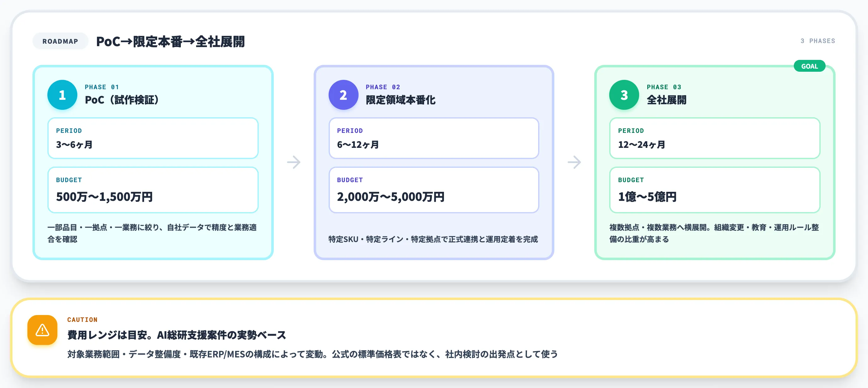868x388 pixels.
Task: Click the Phase 1 number circle icon
Action: 62,95
